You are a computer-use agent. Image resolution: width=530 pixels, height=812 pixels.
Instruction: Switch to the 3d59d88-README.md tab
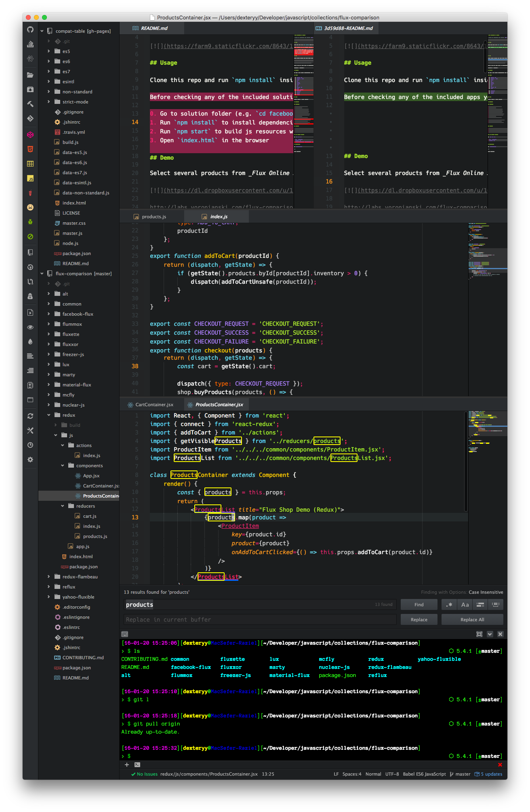346,28
